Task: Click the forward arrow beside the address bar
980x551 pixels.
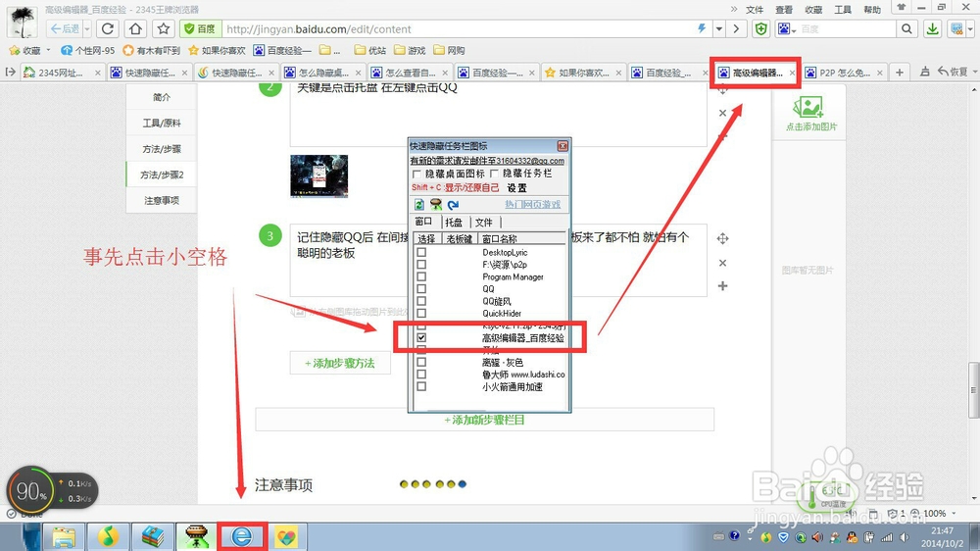Action: (736, 28)
